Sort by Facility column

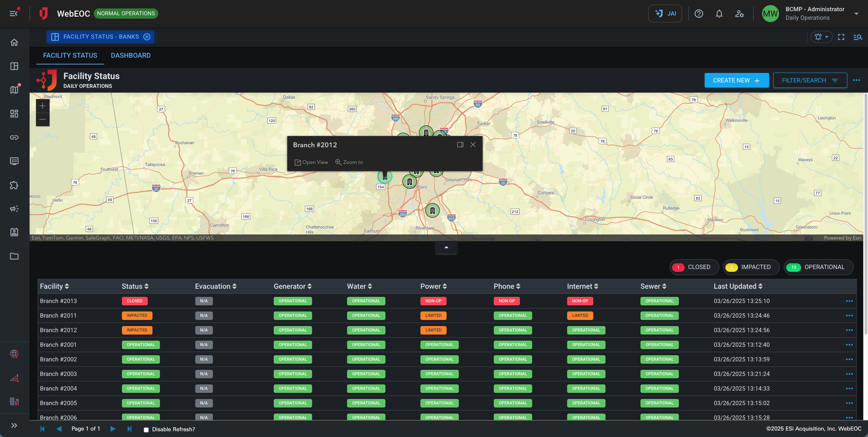coord(54,286)
